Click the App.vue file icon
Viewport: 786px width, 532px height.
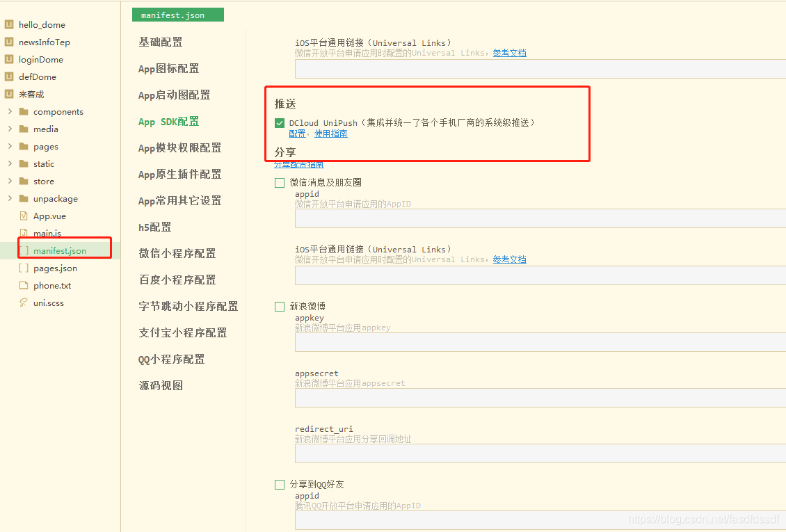click(x=24, y=216)
